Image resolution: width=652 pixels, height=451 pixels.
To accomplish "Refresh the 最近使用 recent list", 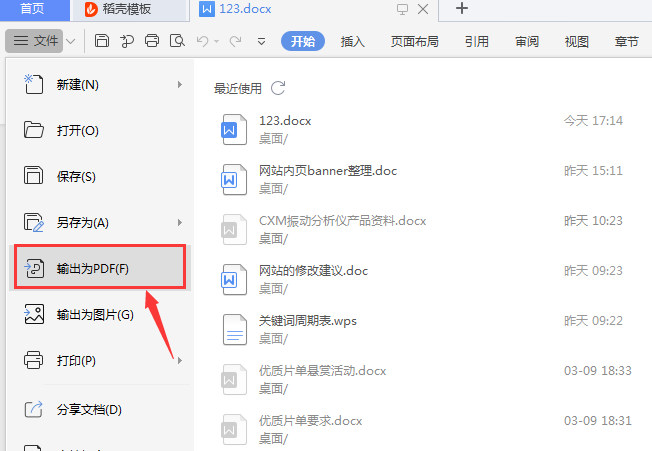I will (x=278, y=88).
